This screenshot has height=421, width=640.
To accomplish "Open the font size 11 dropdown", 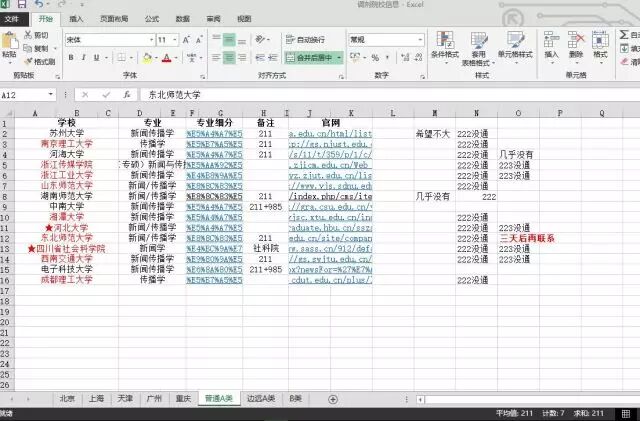I will point(175,40).
